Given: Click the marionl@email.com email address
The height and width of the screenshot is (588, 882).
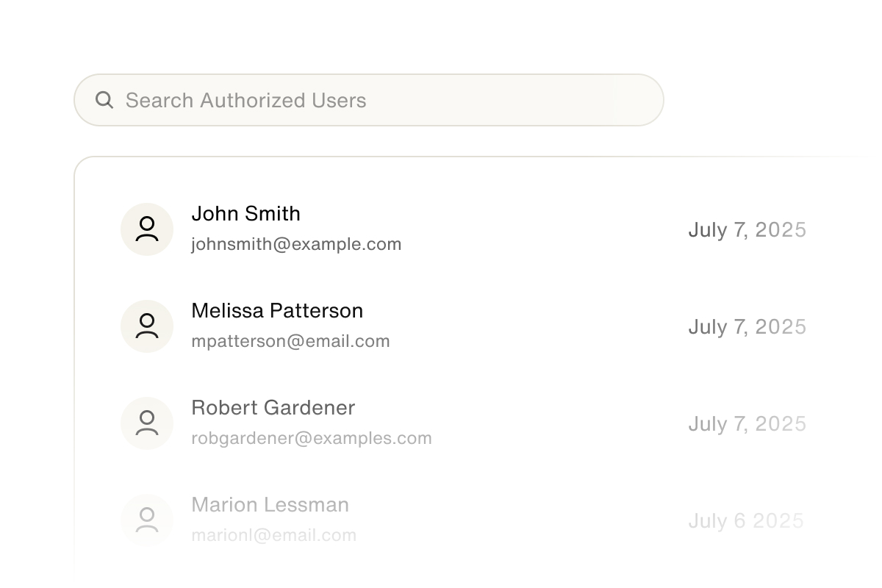Looking at the screenshot, I should 273,535.
